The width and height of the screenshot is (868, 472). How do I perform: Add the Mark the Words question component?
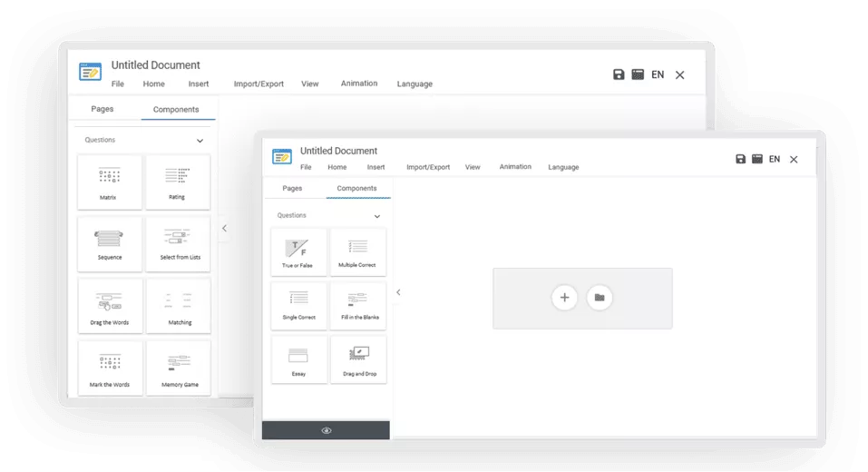[x=110, y=369]
